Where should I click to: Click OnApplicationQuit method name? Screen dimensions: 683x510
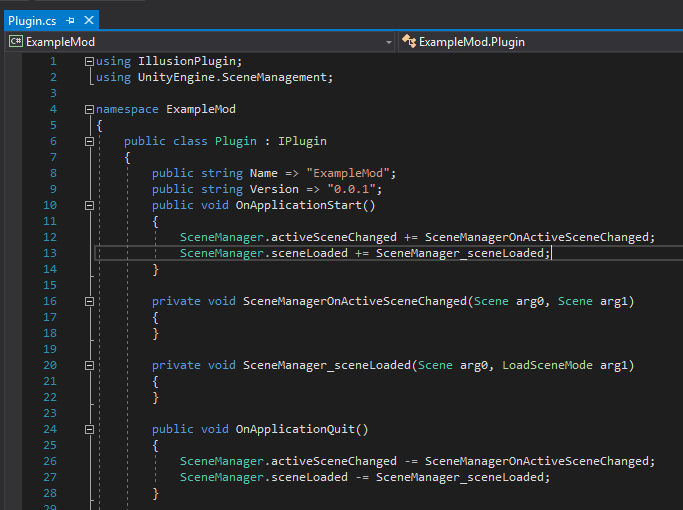point(295,429)
